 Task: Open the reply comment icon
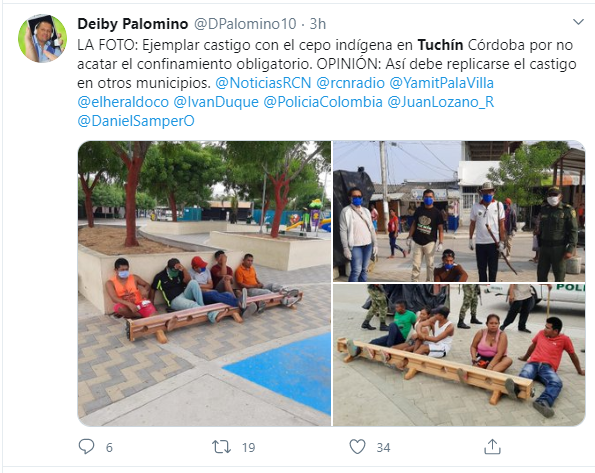[86, 447]
